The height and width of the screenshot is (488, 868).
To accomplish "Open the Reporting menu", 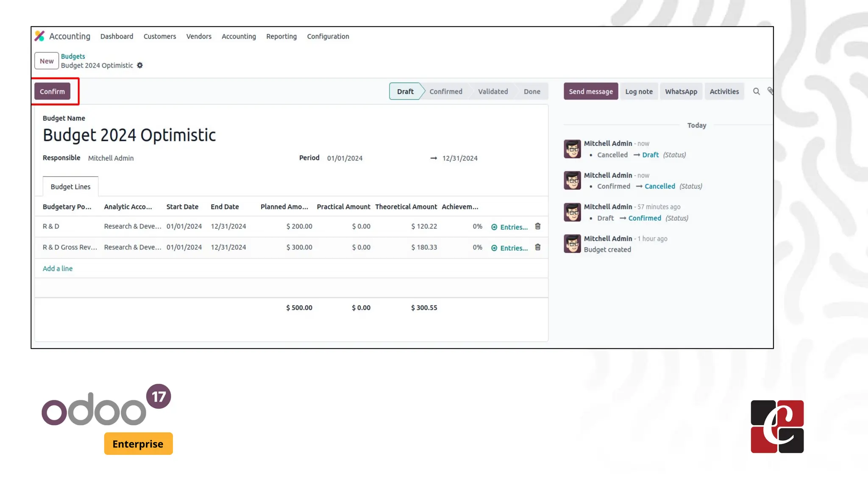I will tap(281, 36).
